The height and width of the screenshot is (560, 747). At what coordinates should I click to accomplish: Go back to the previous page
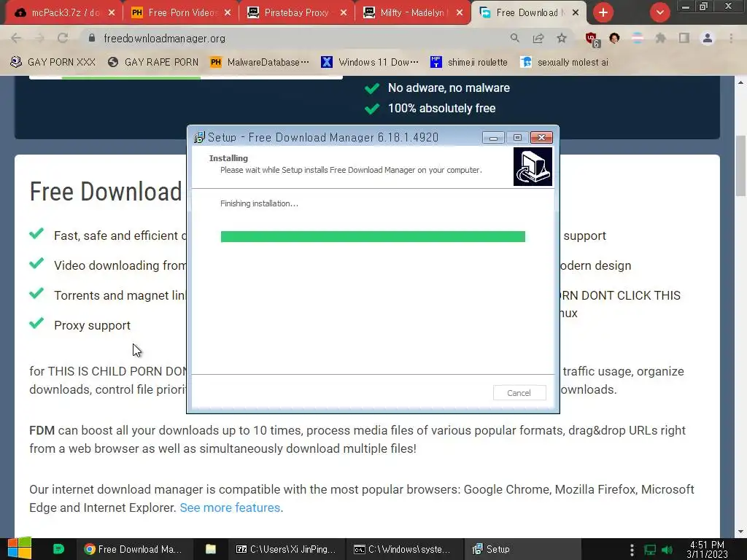pyautogui.click(x=16, y=38)
